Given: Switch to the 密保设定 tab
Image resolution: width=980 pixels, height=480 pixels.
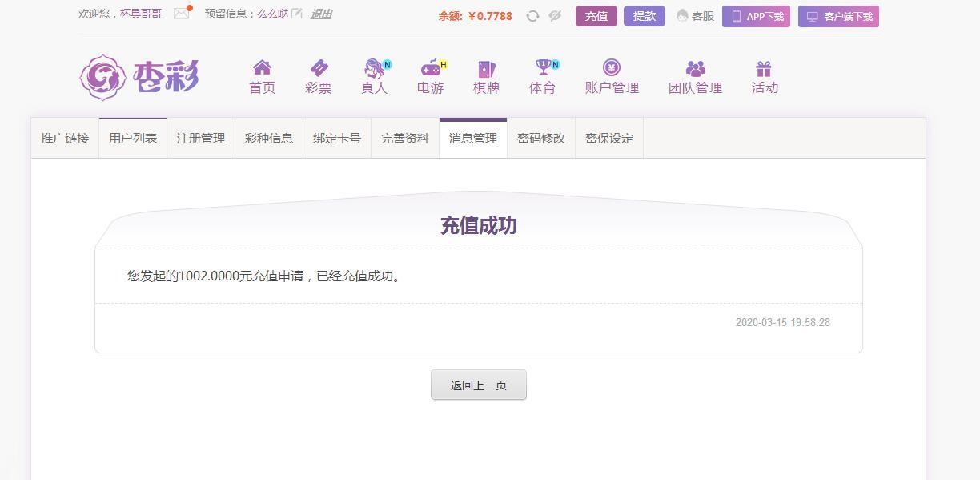Looking at the screenshot, I should (x=609, y=138).
